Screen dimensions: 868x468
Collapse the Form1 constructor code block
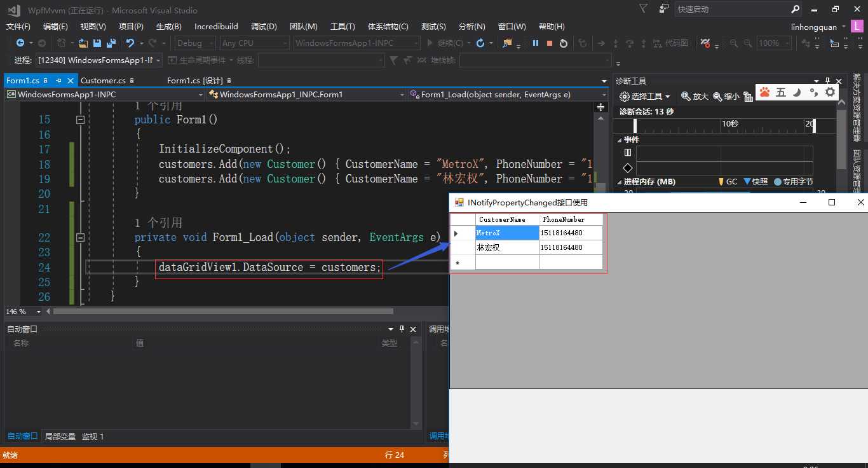(x=80, y=120)
